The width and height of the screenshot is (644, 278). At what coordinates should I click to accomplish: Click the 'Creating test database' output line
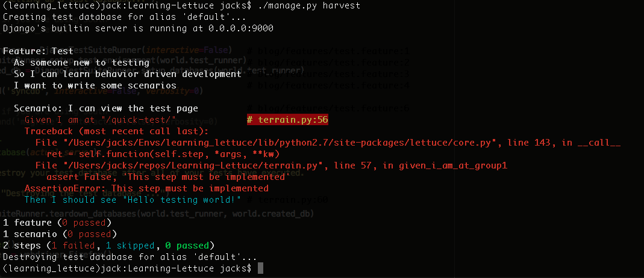(125, 17)
